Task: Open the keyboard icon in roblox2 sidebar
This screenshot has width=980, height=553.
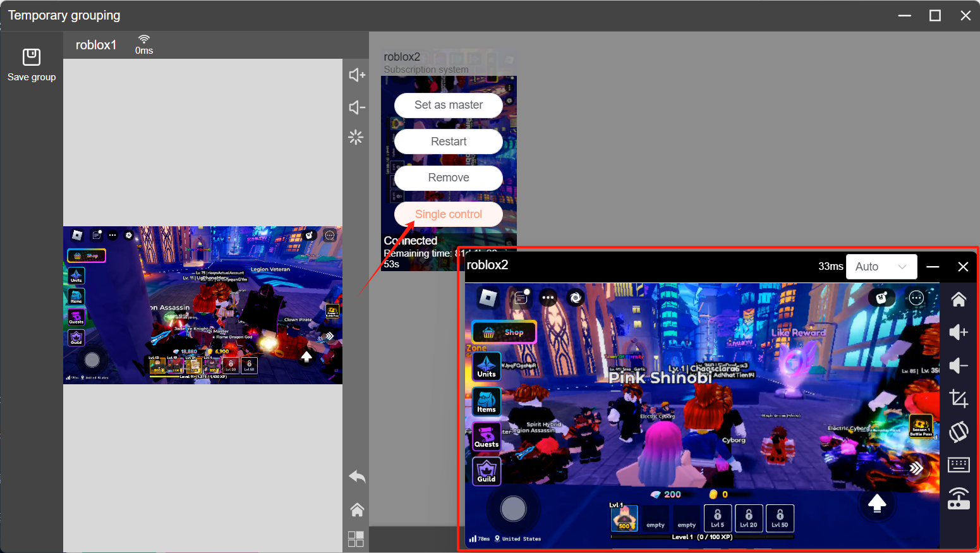Action: click(x=959, y=465)
